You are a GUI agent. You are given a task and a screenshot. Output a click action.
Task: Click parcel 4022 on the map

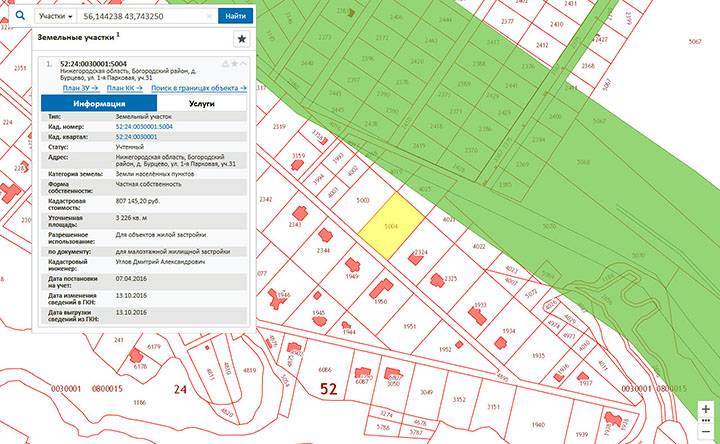[479, 247]
